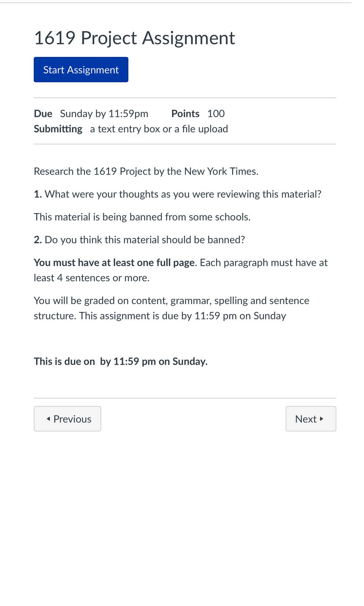364x606 pixels.
Task: Click the Research the 1619 Project sentence
Action: click(x=146, y=172)
